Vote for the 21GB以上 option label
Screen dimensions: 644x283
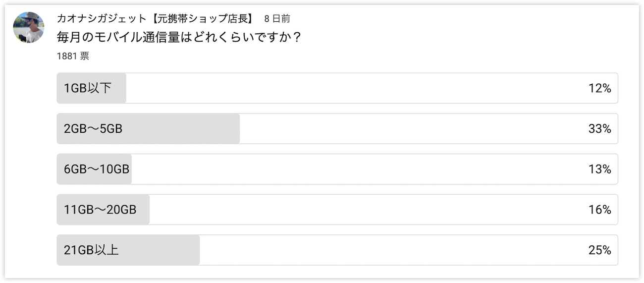[91, 250]
